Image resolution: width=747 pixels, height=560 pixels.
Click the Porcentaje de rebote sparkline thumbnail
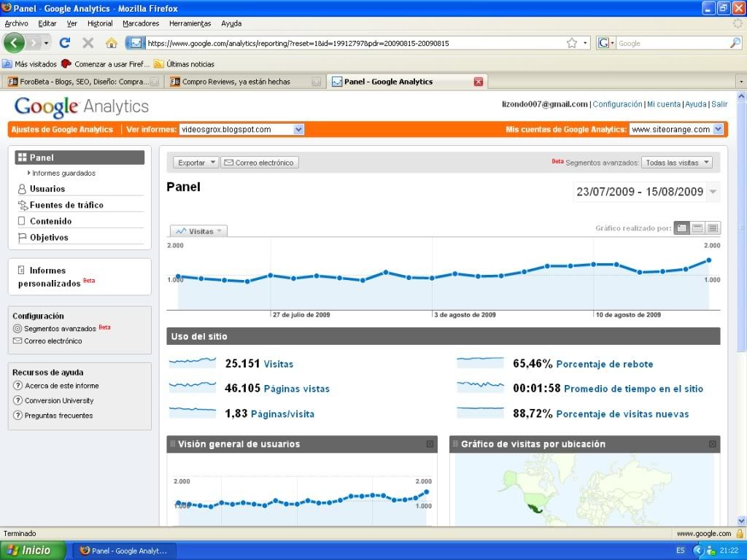pos(480,362)
